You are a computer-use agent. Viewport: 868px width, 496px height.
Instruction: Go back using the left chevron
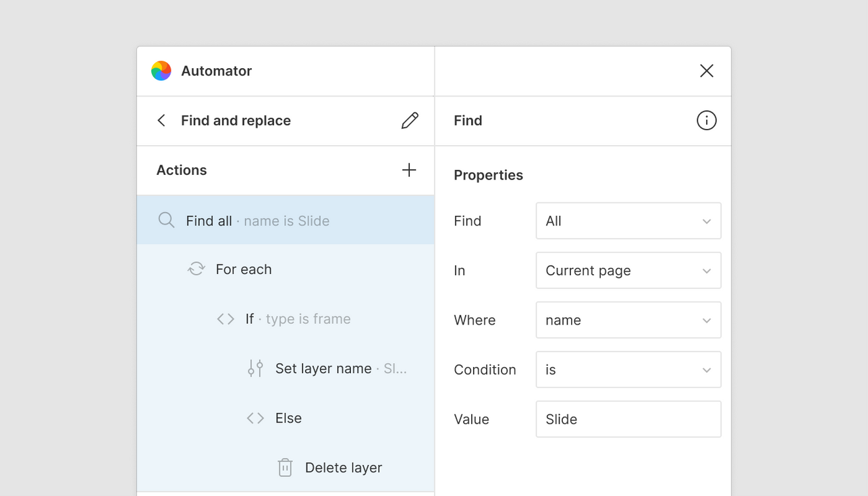point(161,121)
